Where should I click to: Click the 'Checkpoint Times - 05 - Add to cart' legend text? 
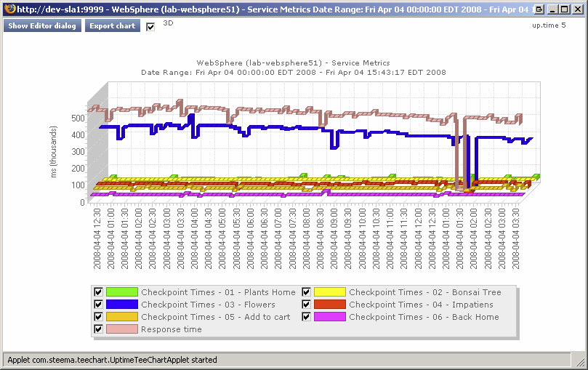pos(216,317)
